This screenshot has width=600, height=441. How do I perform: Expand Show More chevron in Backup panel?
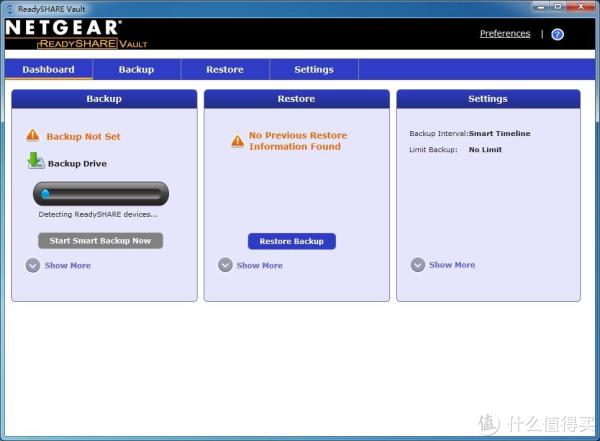(33, 265)
